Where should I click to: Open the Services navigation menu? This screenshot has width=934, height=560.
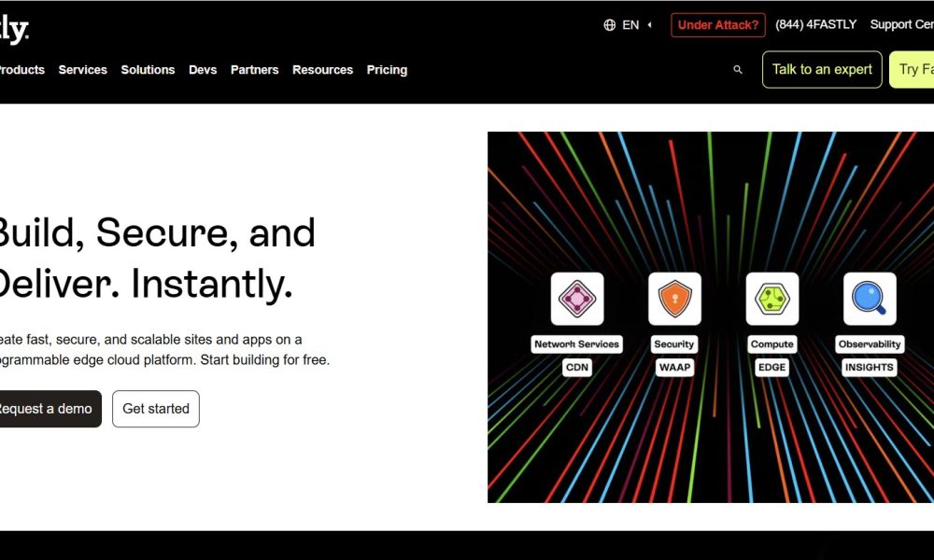(x=82, y=70)
